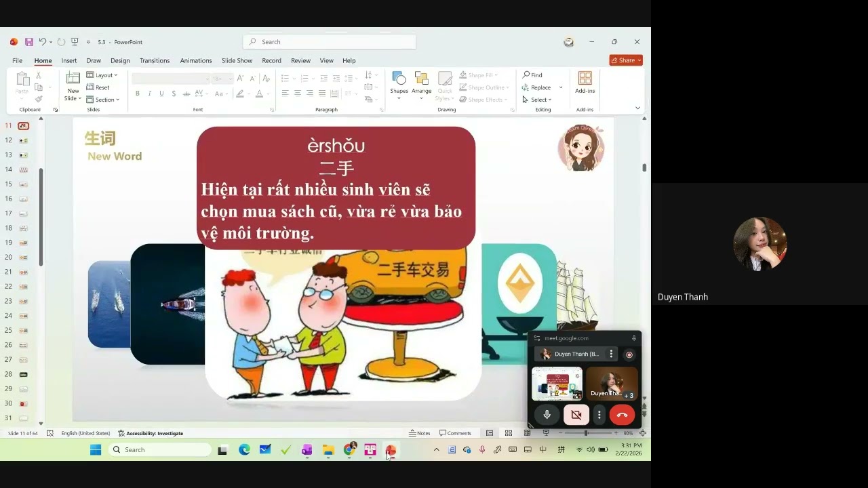
Task: Click the Comments button in status bar
Action: (455, 433)
